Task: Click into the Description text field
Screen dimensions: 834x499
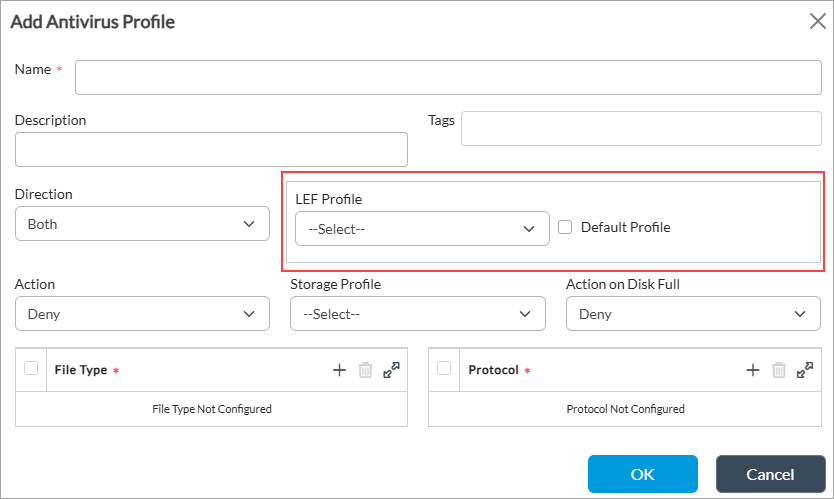Action: (211, 149)
